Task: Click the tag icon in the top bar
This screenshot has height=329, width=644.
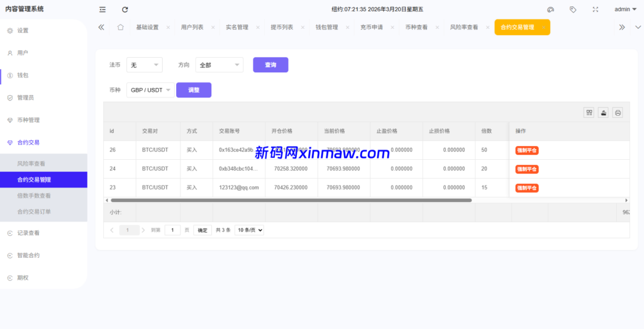Action: click(573, 9)
